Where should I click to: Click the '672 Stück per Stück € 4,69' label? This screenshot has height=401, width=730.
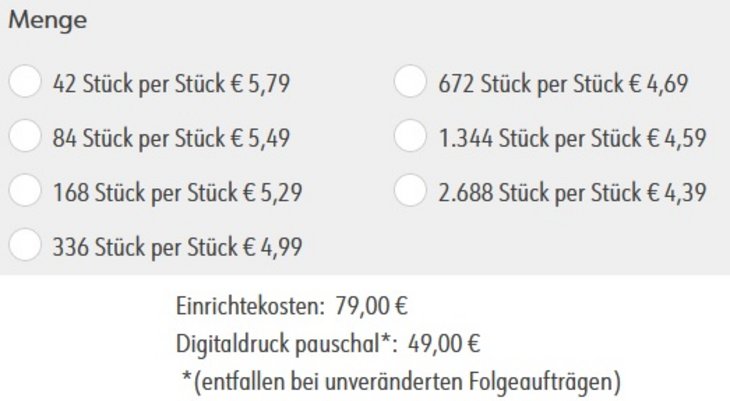click(563, 84)
